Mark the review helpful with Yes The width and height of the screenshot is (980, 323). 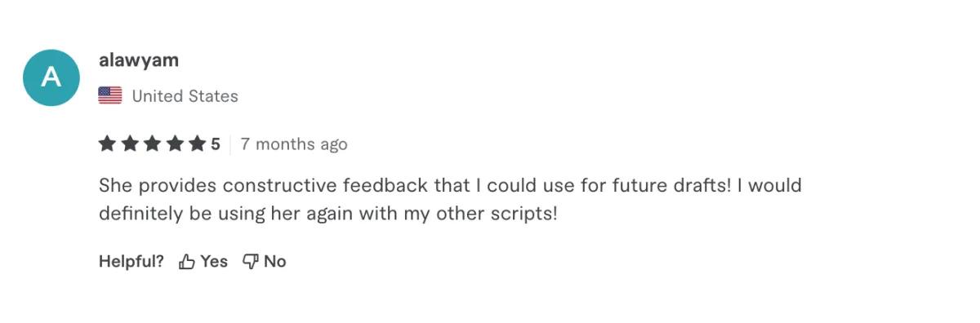[x=214, y=262]
